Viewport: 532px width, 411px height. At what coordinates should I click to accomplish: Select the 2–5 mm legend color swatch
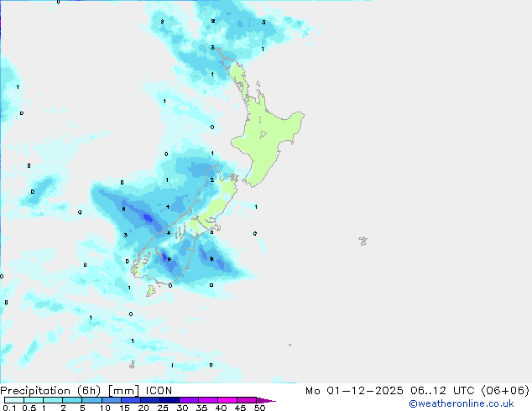point(72,400)
